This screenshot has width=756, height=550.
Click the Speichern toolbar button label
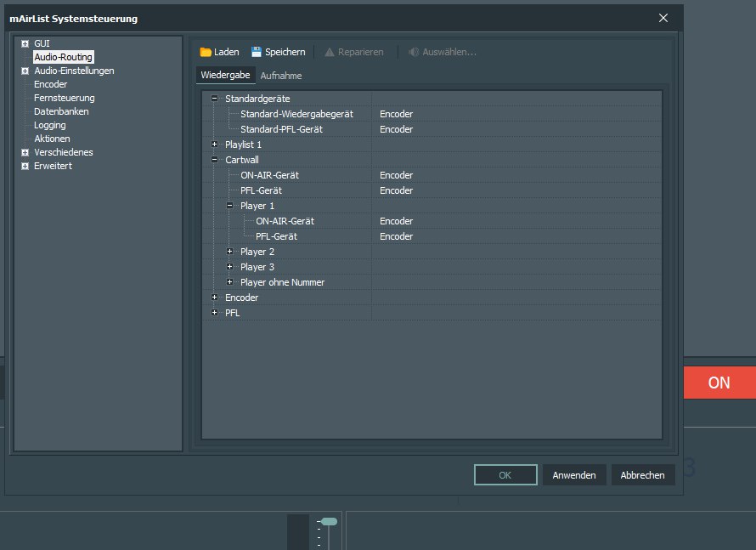[285, 52]
